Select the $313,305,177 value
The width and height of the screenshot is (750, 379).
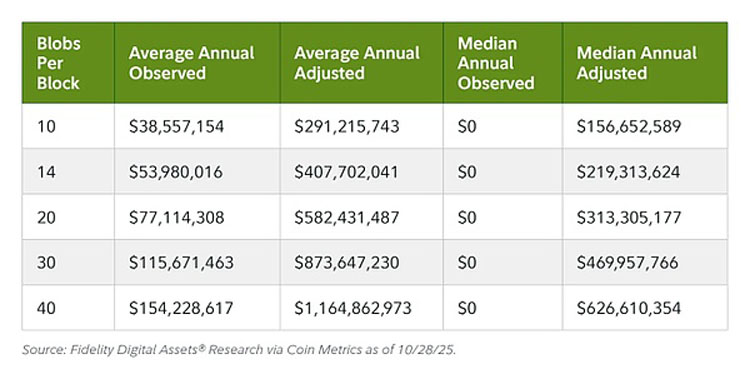point(645,217)
